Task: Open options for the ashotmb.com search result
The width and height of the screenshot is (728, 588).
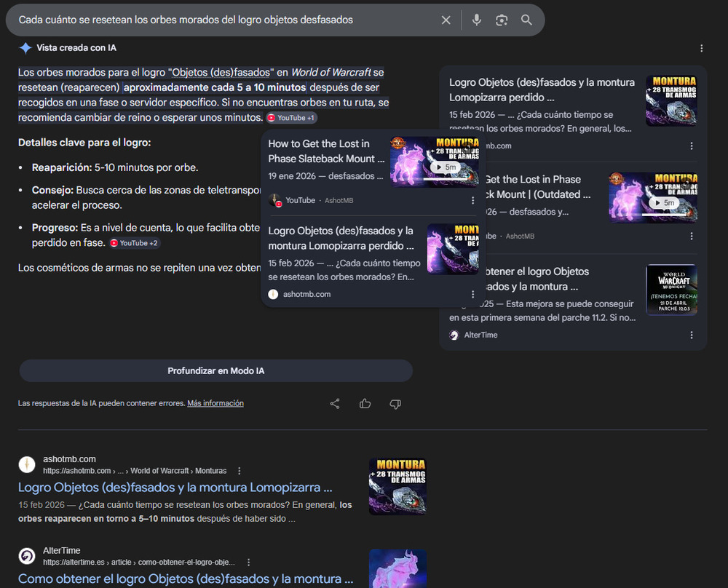Action: tap(239, 471)
